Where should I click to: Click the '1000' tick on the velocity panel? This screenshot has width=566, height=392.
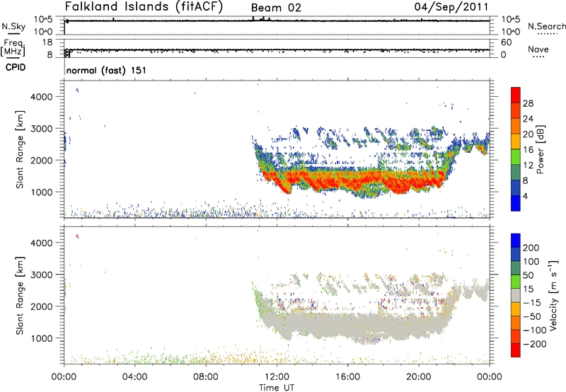click(x=41, y=338)
